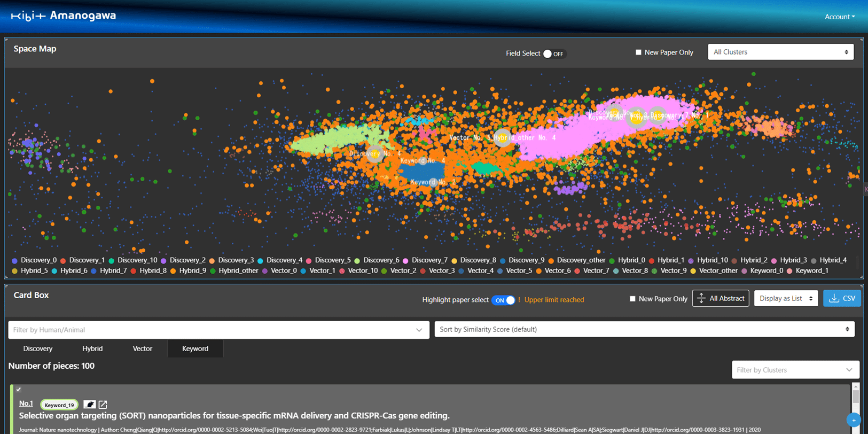Click the CSV download button
Viewport: 868px width, 434px height.
pyautogui.click(x=842, y=298)
